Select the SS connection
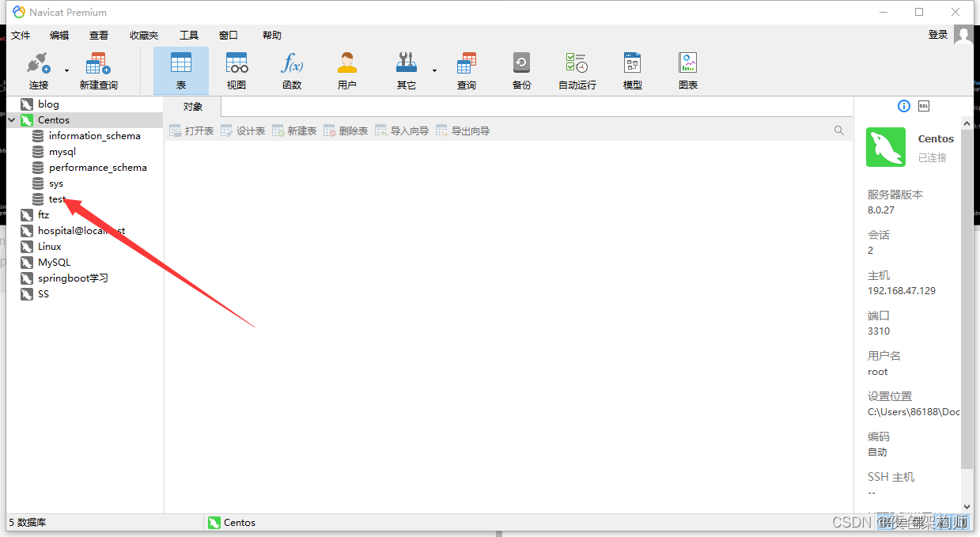 point(44,294)
